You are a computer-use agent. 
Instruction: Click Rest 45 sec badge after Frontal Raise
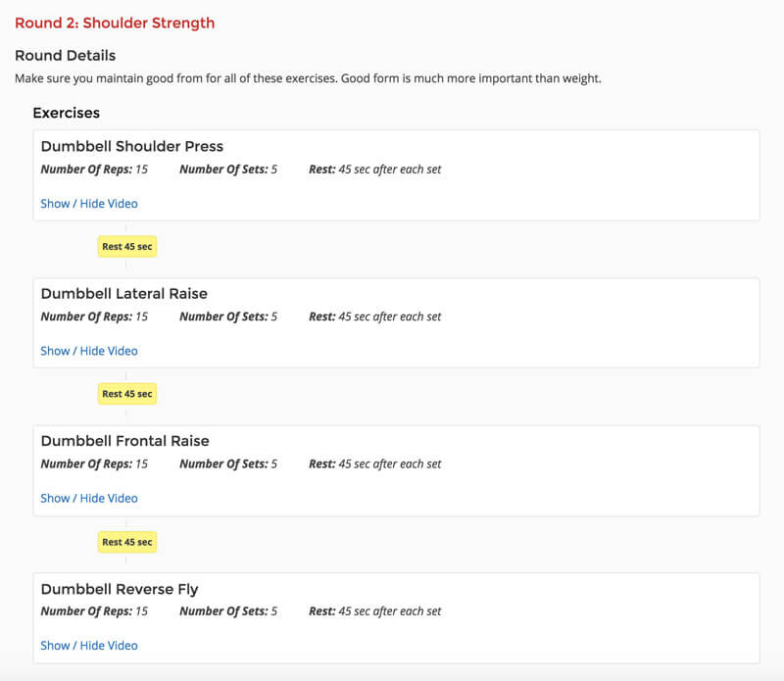127,542
